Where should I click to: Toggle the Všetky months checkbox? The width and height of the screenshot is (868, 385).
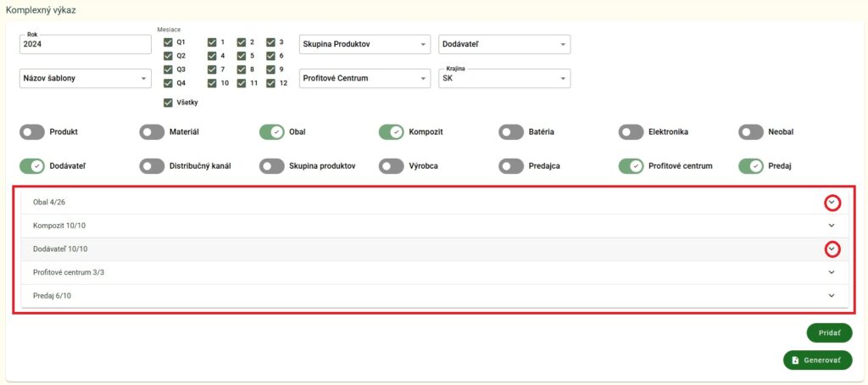(x=168, y=103)
